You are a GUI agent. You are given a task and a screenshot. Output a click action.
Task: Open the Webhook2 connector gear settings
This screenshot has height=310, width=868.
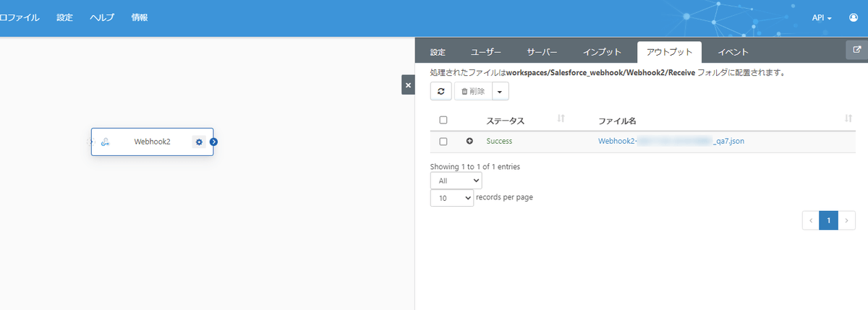(199, 142)
